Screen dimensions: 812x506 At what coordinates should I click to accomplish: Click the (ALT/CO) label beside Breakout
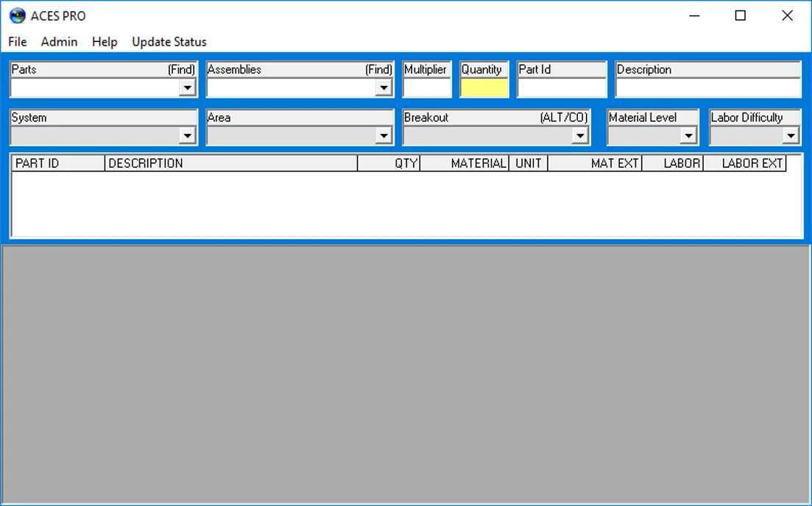coord(563,118)
